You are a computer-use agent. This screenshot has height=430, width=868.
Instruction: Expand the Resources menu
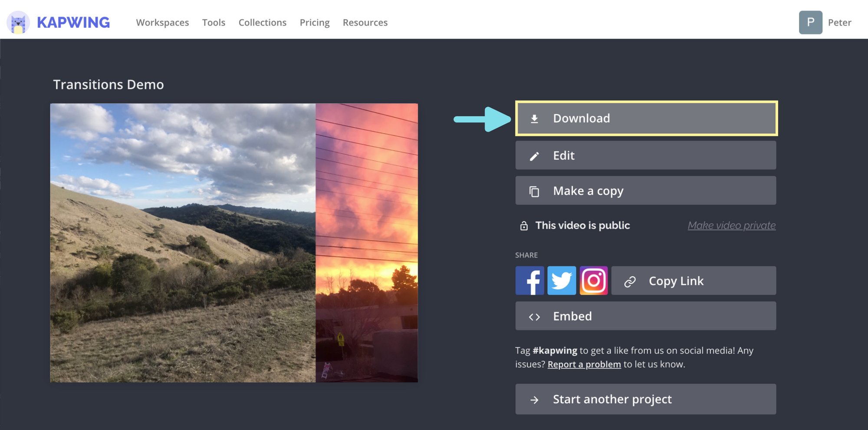coord(365,23)
